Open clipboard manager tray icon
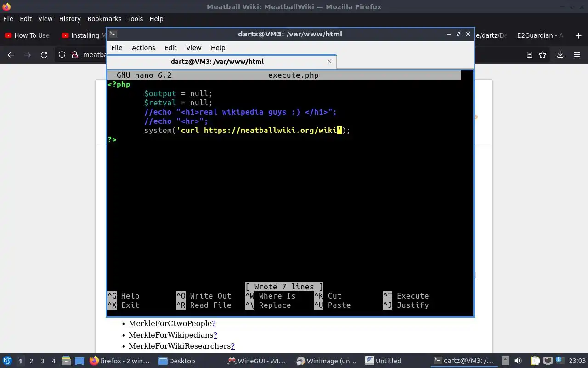The width and height of the screenshot is (588, 368). [536, 361]
